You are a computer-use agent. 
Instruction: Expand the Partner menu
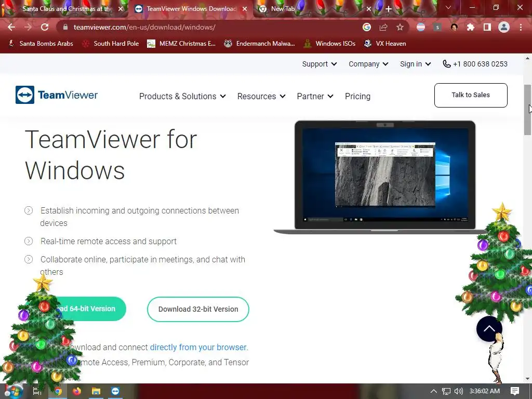point(315,96)
